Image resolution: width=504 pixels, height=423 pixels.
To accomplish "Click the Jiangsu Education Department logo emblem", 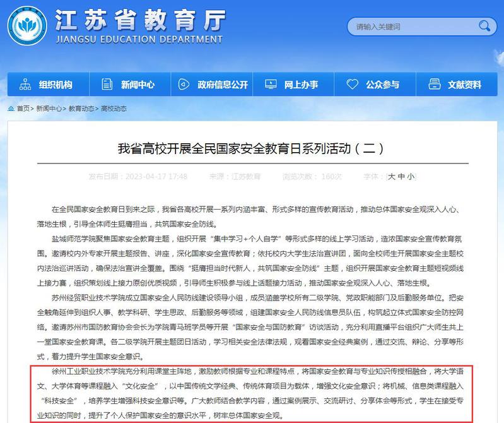I will tap(27, 27).
